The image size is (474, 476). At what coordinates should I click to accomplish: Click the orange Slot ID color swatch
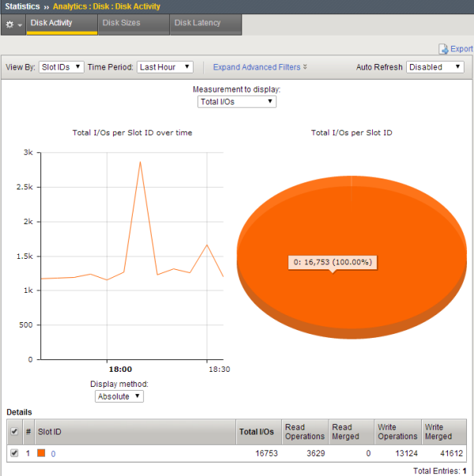pos(42,453)
